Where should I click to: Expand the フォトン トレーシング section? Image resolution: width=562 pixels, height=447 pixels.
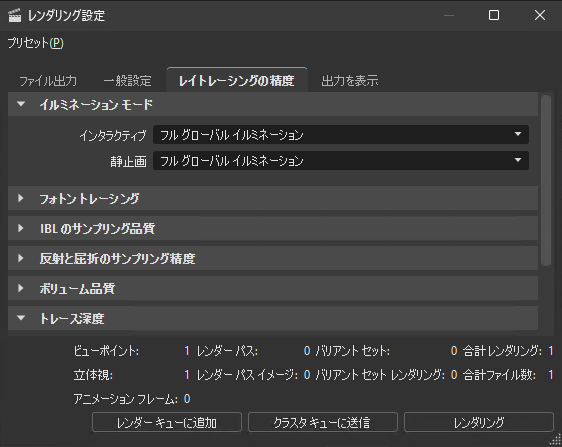[x=273, y=198]
